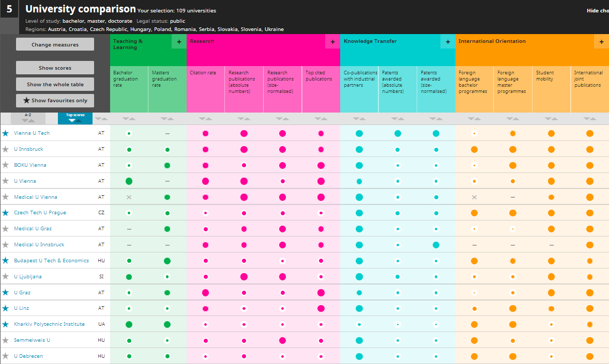
Task: Click Vienna U Tech citation rate dot
Action: 205,134
